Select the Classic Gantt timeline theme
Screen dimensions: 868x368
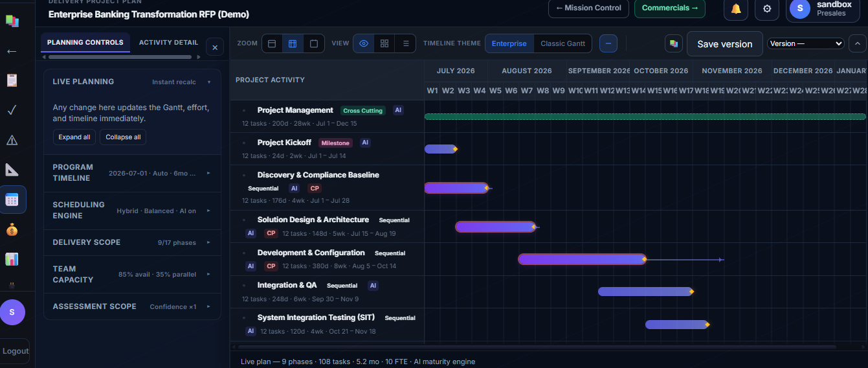click(562, 43)
